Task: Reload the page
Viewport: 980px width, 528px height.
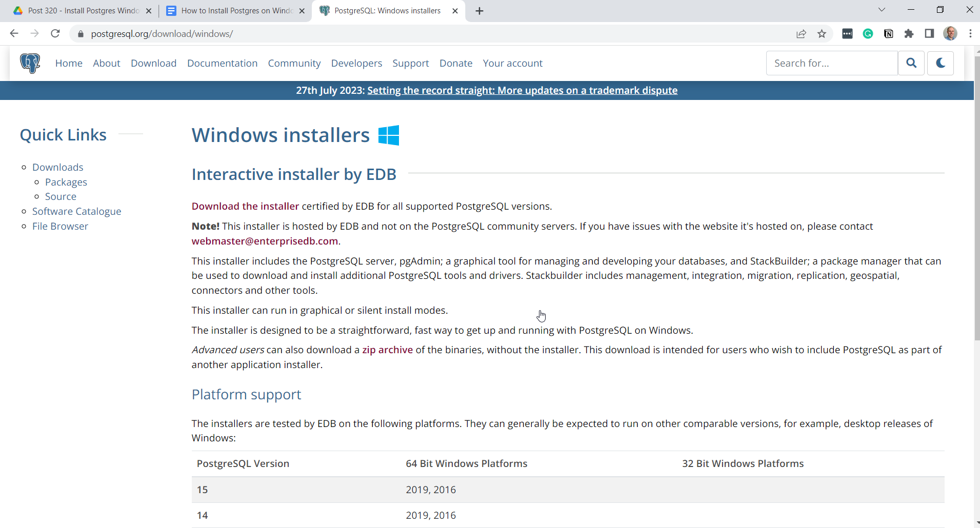Action: click(x=55, y=34)
